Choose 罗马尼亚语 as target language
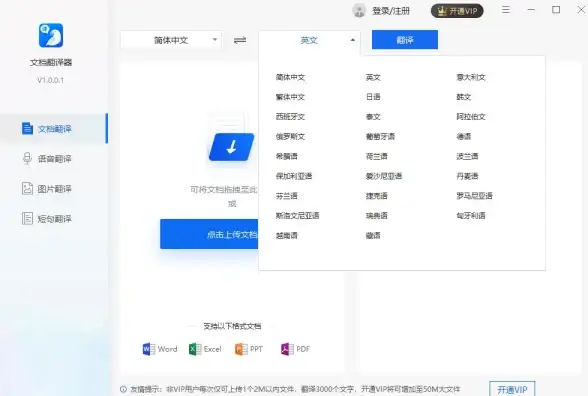588x396 pixels. point(474,196)
